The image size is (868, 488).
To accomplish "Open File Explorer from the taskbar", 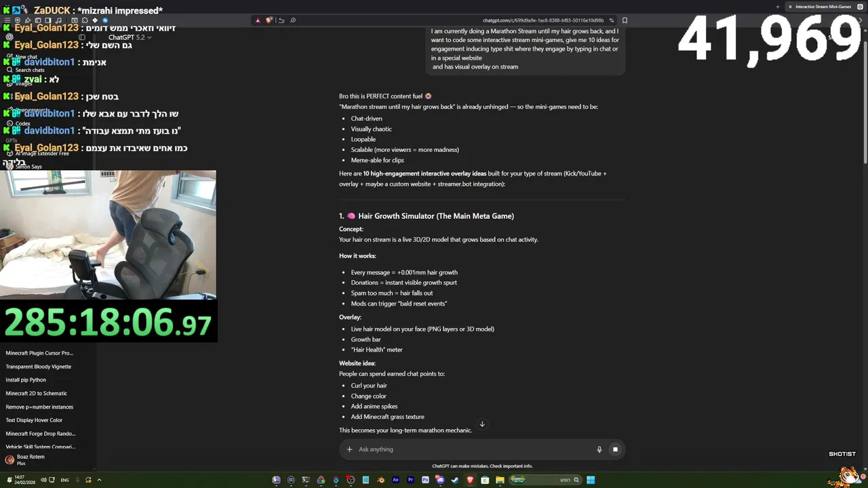I will [500, 480].
